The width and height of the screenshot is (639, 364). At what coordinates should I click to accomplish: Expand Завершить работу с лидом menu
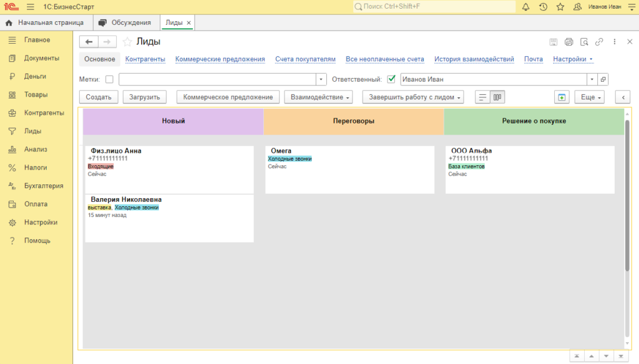pos(413,97)
